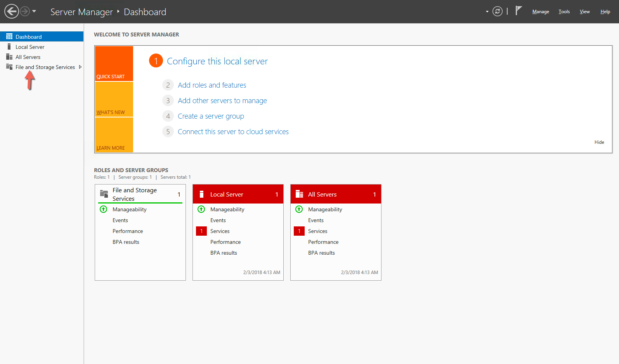Image resolution: width=619 pixels, height=364 pixels.
Task: Open Manageability in Local Server tile
Action: 227,209
